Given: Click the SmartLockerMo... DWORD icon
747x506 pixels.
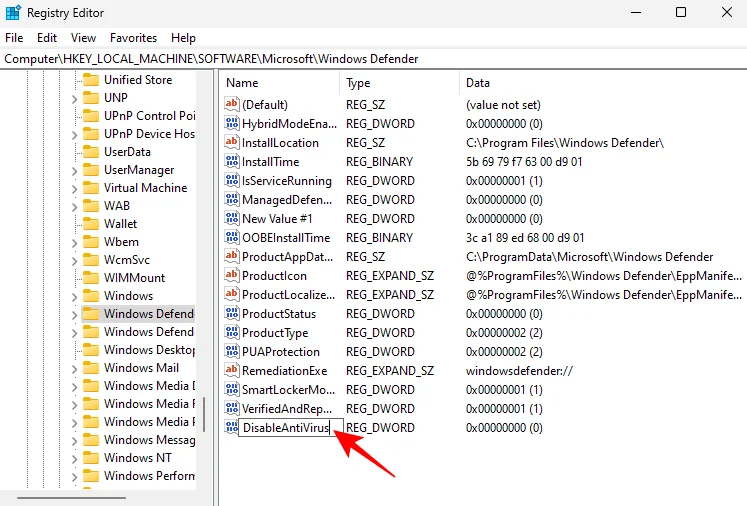Looking at the screenshot, I should (x=232, y=389).
